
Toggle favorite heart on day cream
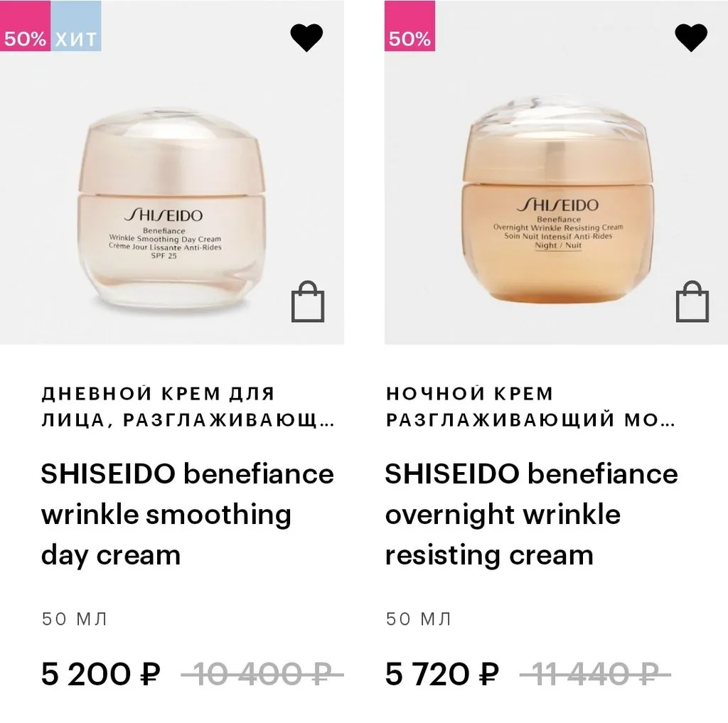pyautogui.click(x=306, y=38)
